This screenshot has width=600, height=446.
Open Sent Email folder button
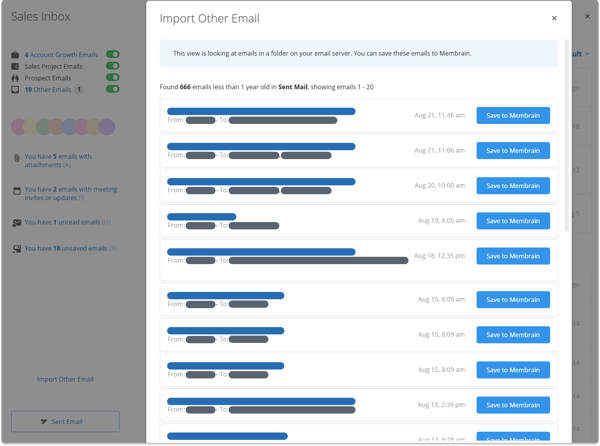coord(65,422)
